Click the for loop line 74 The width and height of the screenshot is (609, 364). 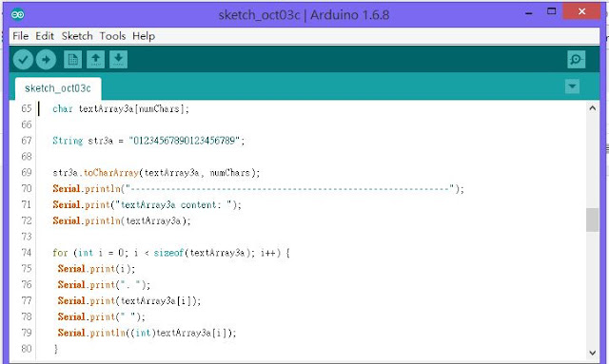pyautogui.click(x=171, y=253)
